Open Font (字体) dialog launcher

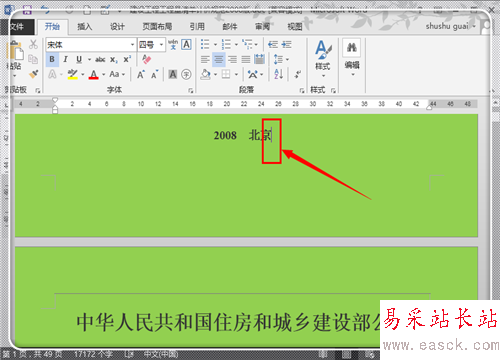pyautogui.click(x=190, y=90)
